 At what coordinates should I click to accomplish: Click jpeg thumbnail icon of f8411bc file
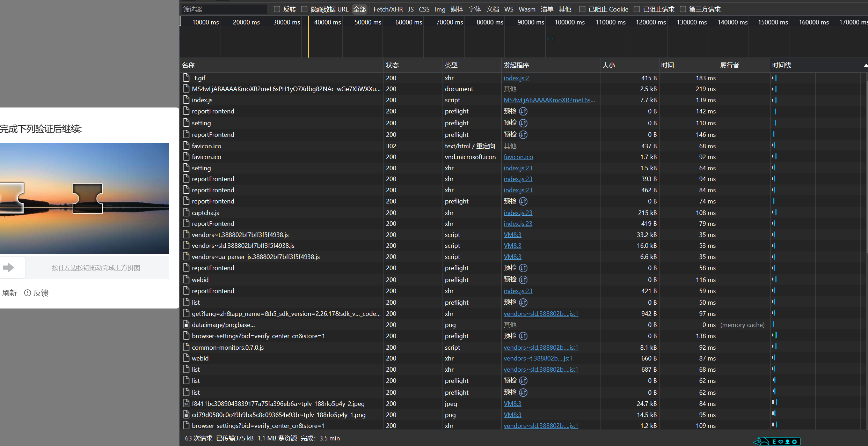pyautogui.click(x=186, y=404)
